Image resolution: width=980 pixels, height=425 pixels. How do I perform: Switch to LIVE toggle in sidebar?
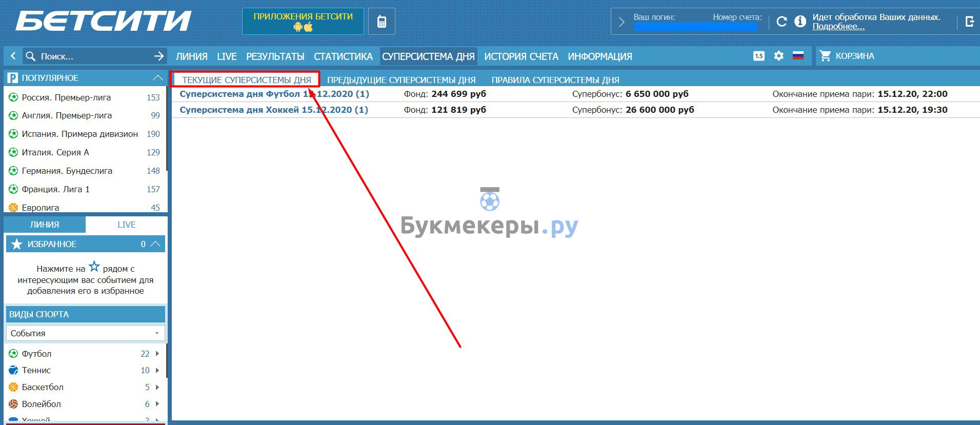[x=126, y=225]
